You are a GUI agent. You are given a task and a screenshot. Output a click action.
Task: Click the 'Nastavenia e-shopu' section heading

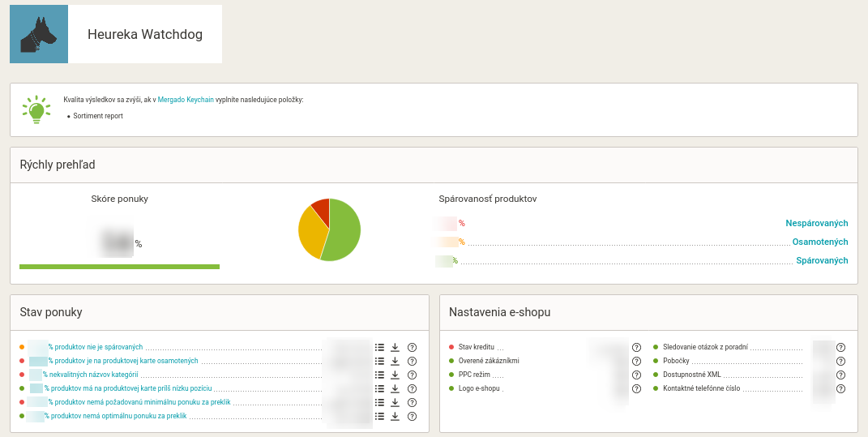tap(500, 312)
